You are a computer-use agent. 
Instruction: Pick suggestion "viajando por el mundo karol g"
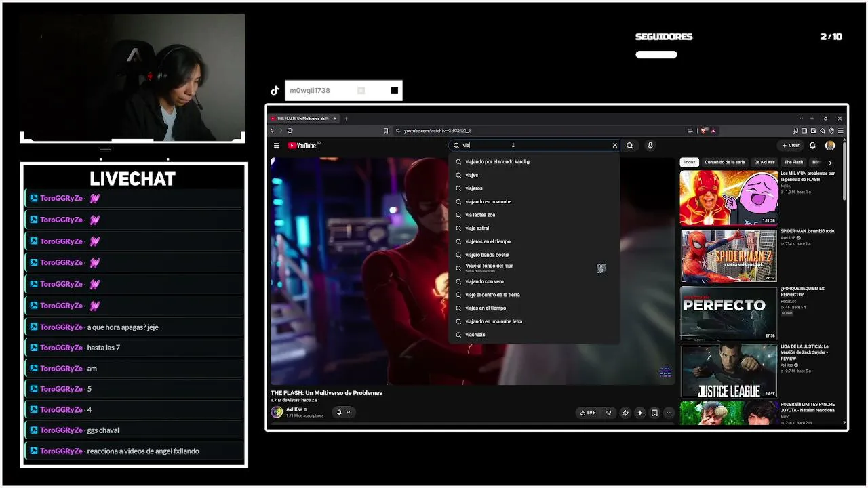tap(534, 162)
